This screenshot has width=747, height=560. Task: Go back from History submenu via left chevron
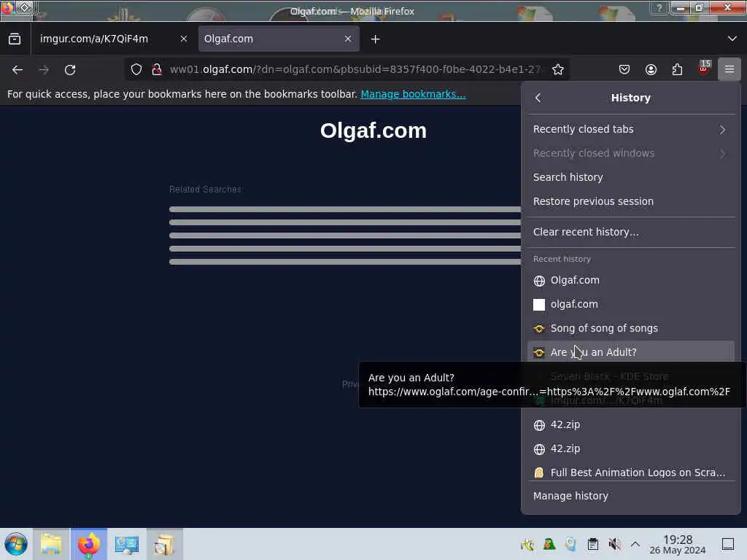[538, 98]
